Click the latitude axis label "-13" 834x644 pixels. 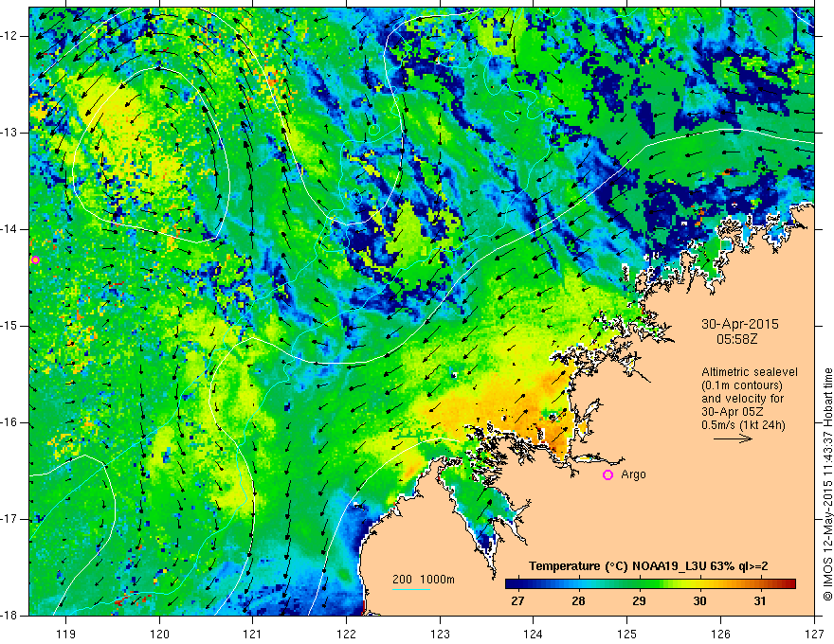pyautogui.click(x=10, y=133)
